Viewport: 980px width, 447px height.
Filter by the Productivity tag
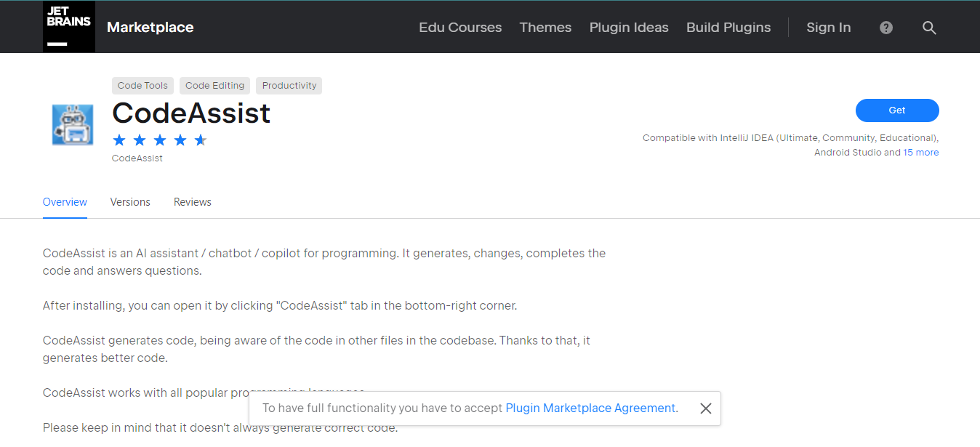coord(289,86)
